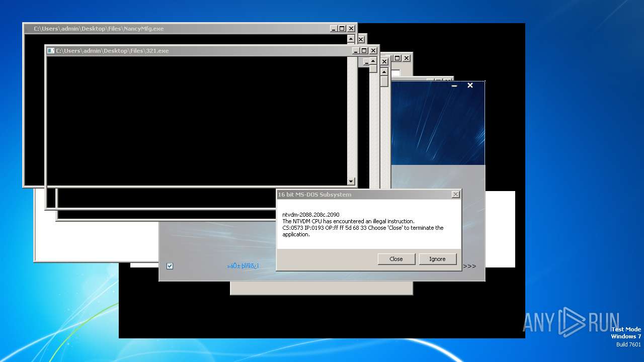Screen dimensions: 644x362
Task: Click Close in the 16 bit MS-DOS Subsystem dialog
Action: click(396, 259)
